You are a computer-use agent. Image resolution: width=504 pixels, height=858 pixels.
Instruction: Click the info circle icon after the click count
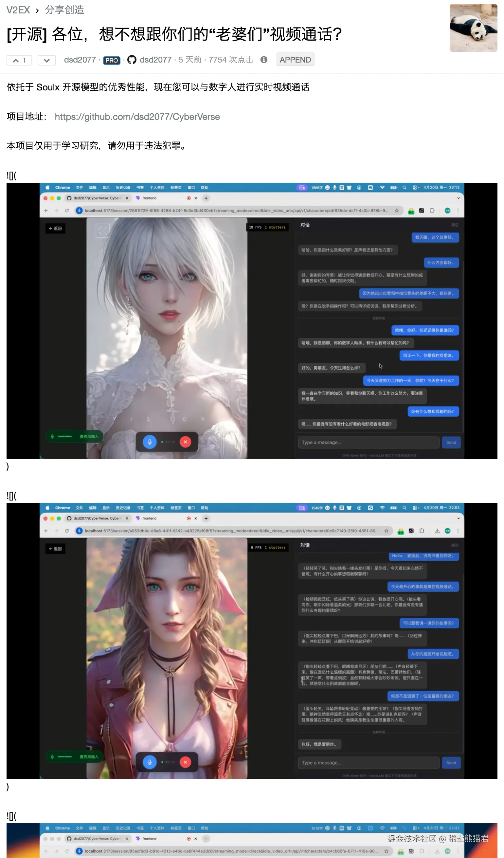(264, 60)
